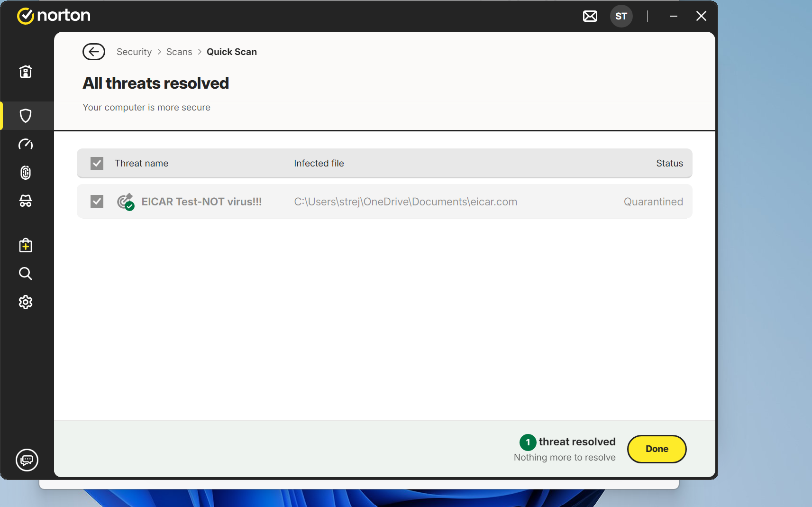This screenshot has width=812, height=507.
Task: Open the chat support icon at bottom
Action: tap(27, 460)
